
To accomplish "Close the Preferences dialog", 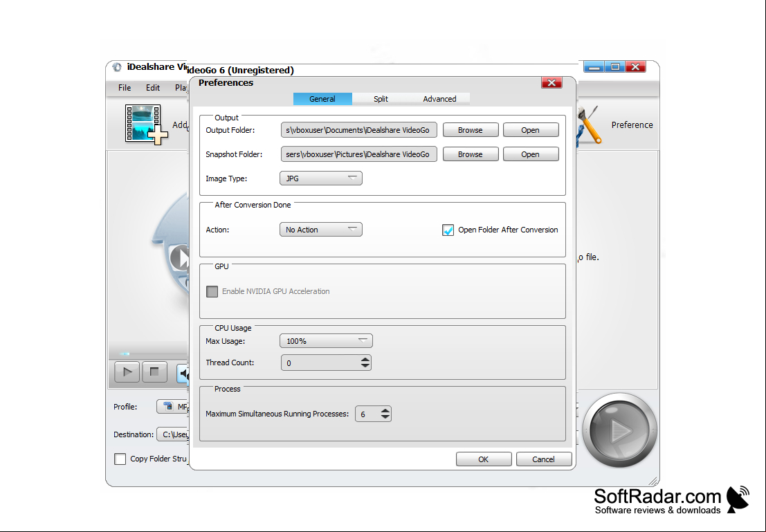I will pyautogui.click(x=551, y=82).
